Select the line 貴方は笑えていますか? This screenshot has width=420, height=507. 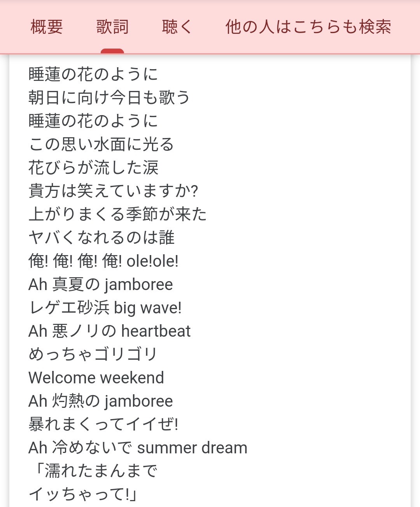point(113,191)
